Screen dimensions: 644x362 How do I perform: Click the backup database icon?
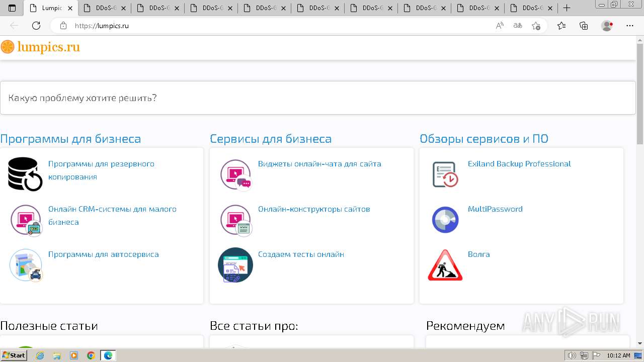(25, 174)
